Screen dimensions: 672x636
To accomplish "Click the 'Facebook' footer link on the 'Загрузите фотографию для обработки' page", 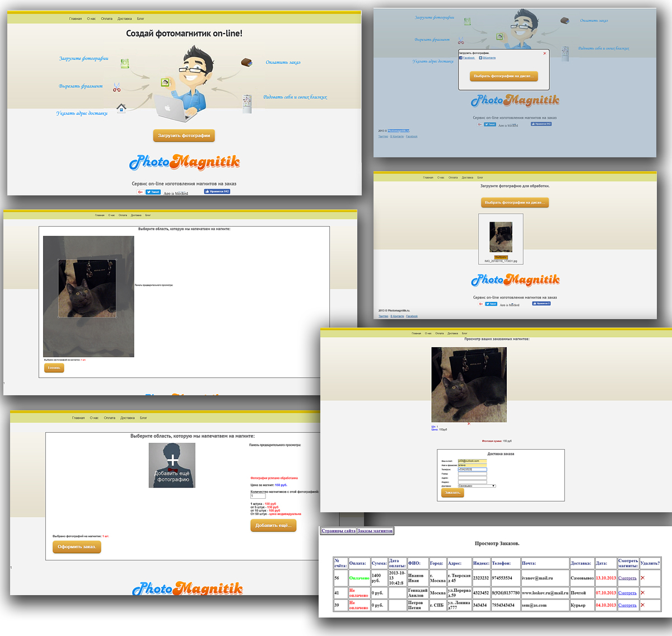I will click(x=412, y=316).
